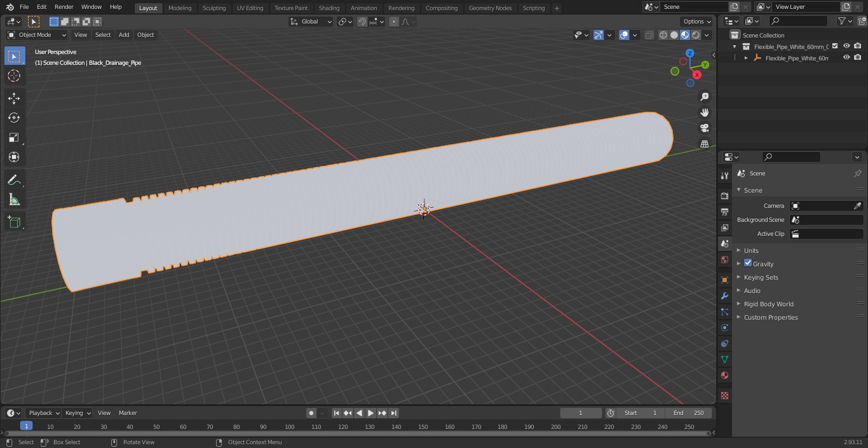Expand the Units panel
This screenshot has width=868, height=448.
(x=751, y=250)
